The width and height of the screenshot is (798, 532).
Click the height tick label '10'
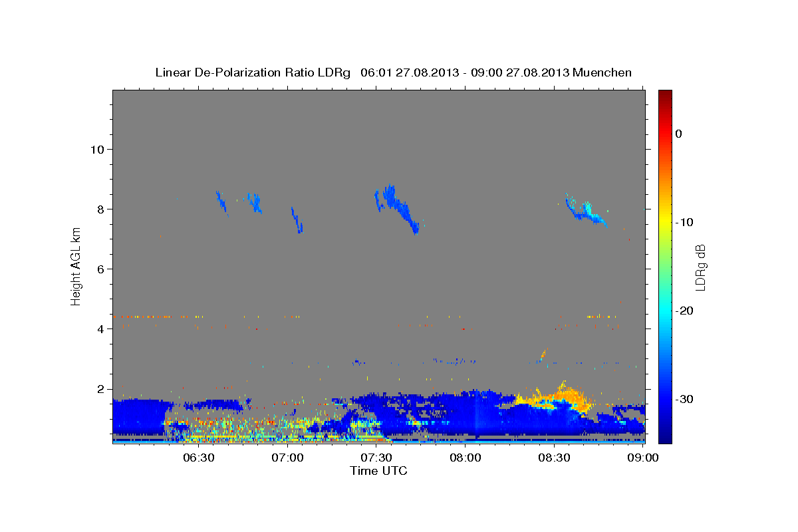click(96, 149)
